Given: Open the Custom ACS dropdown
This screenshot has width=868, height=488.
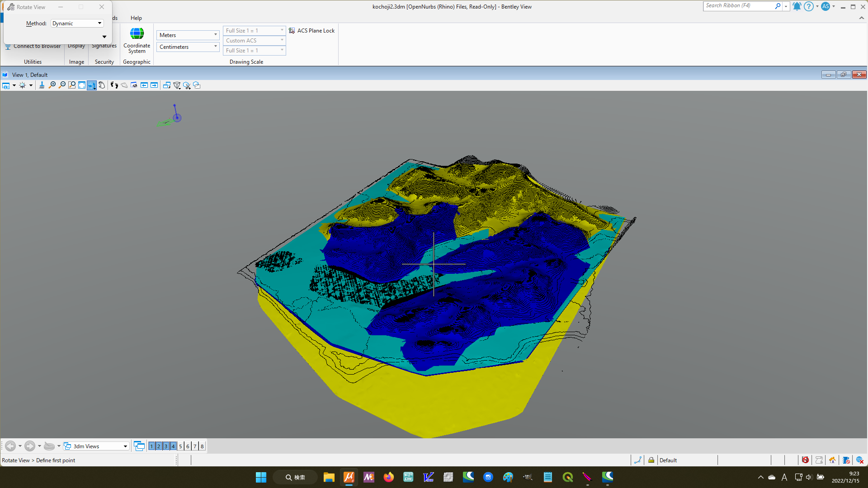Looking at the screenshot, I should pyautogui.click(x=255, y=41).
